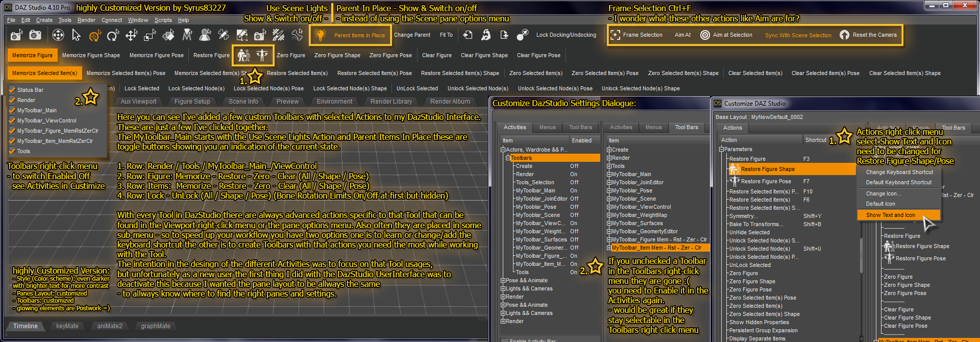Open the Actions tab in Customize window
Viewport: 980px width, 342px height.
(732, 128)
